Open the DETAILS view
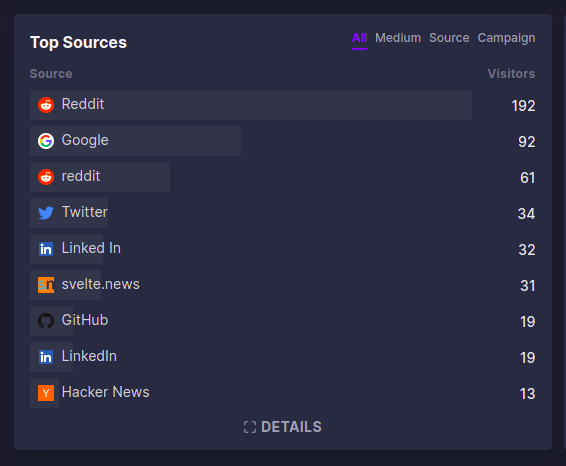Screen dimensions: 566x466 [x=283, y=427]
